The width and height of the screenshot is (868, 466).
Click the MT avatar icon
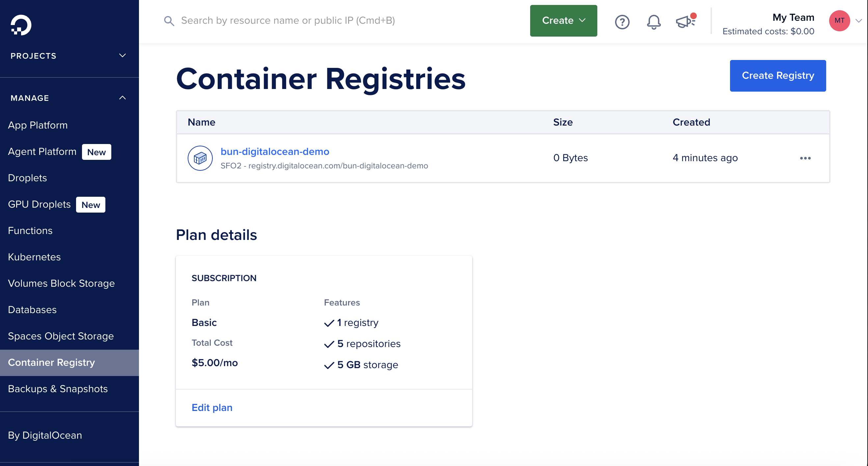tap(839, 20)
